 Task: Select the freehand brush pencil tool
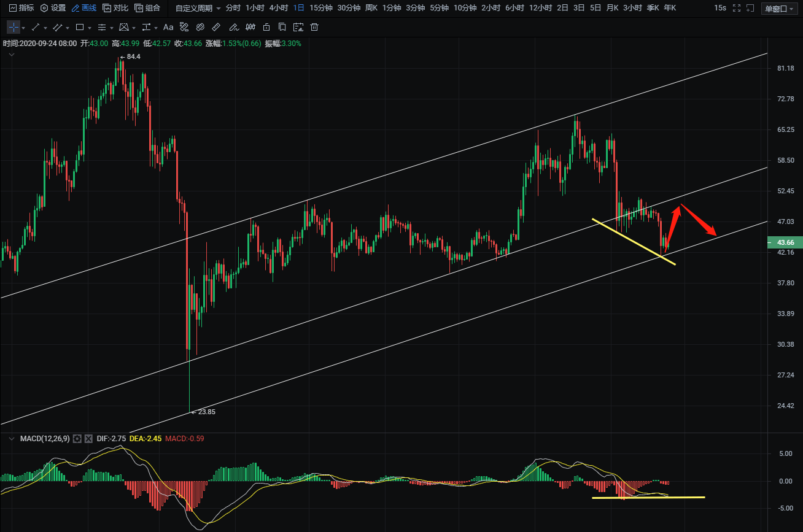[234, 28]
